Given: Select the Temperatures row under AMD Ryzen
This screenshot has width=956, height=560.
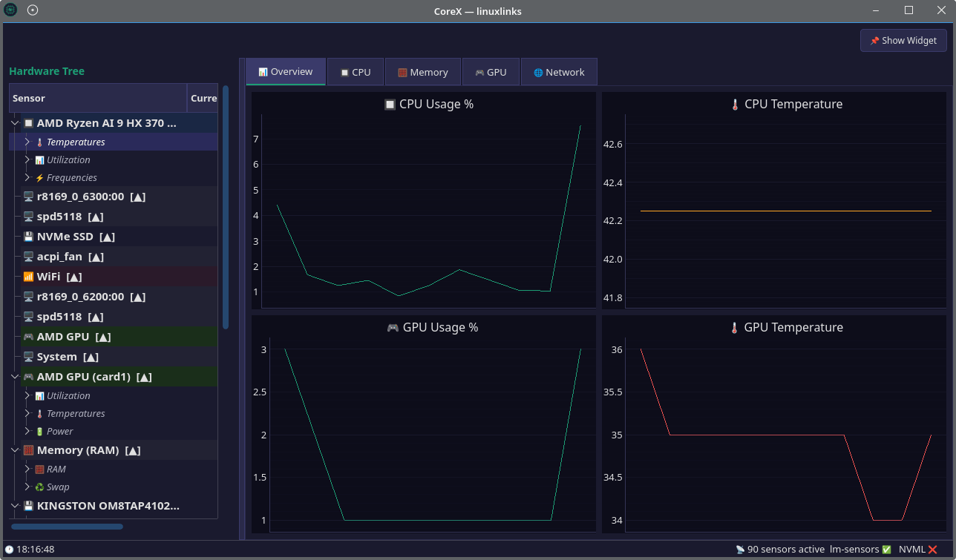Looking at the screenshot, I should coord(76,142).
